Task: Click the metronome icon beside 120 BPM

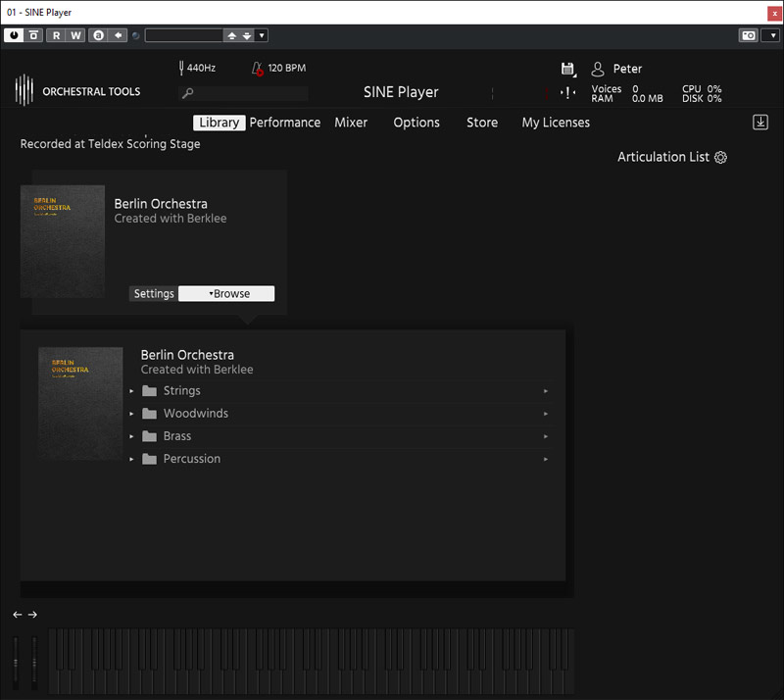Action: point(257,69)
